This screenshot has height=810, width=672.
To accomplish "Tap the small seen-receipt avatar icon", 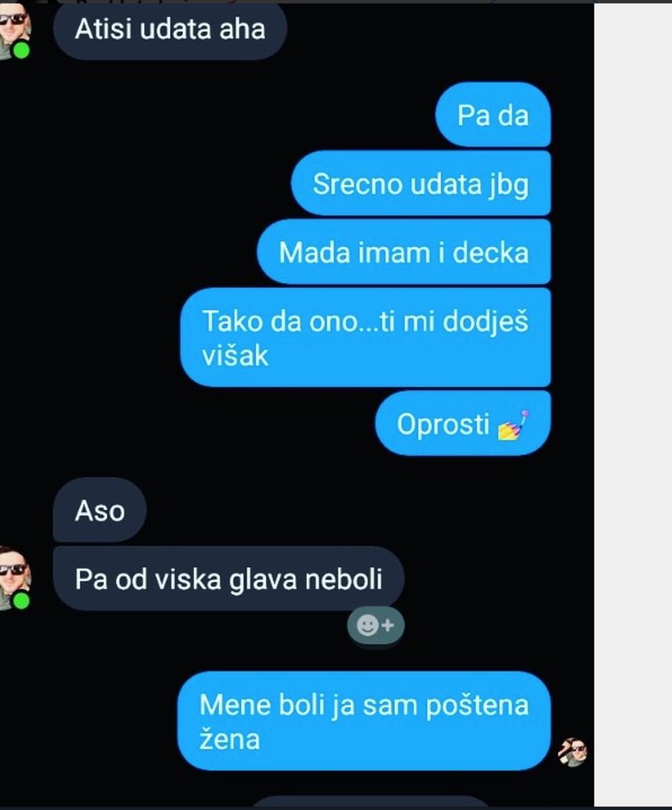I will point(573,752).
